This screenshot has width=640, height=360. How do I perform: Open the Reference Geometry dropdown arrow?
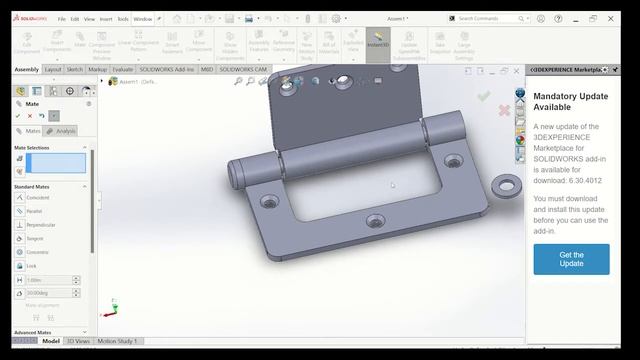coord(284,60)
